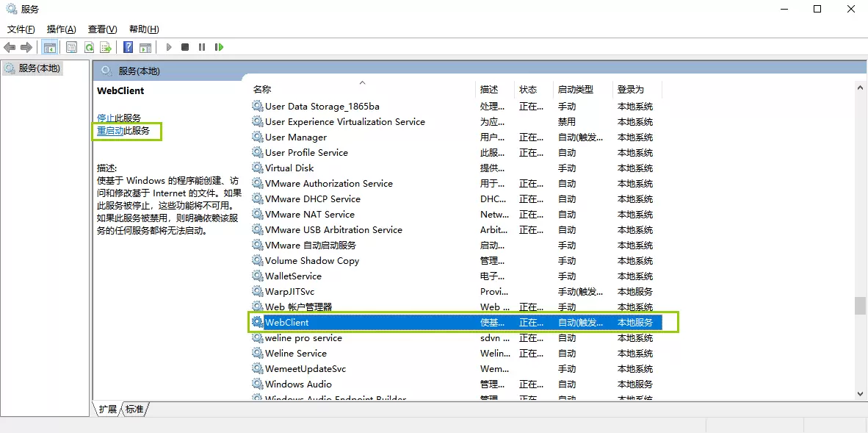Open the blue Help question mark icon
Viewport: 868px width, 433px height.
128,48
